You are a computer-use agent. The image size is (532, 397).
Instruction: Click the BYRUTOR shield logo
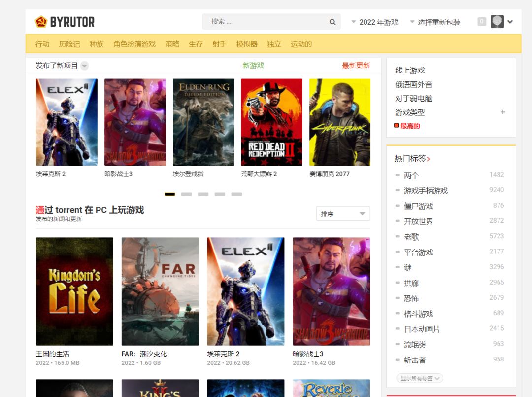[x=41, y=21]
